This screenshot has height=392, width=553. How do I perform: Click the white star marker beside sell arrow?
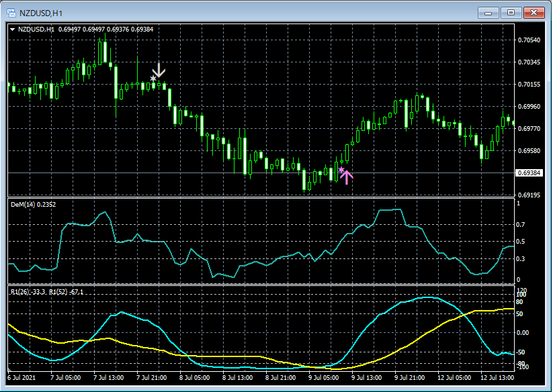coord(153,79)
